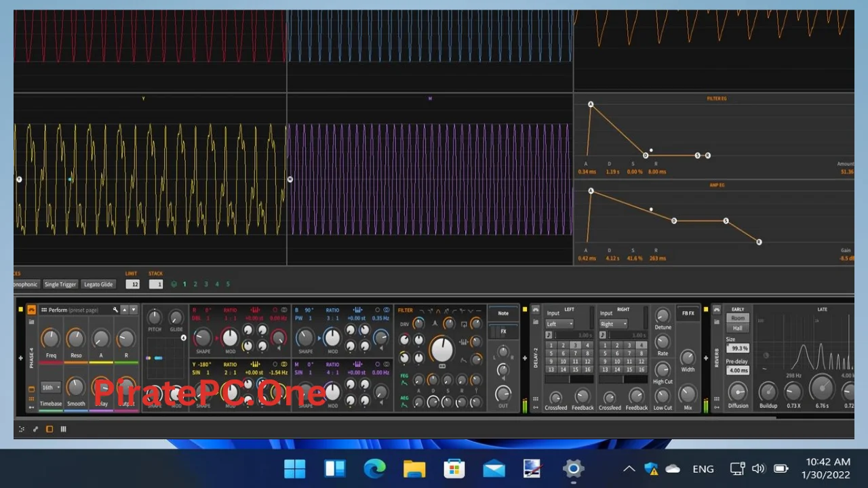This screenshot has height=488, width=868.
Task: Toggle the yellow oscillator linked-rings switch
Action: [283, 364]
